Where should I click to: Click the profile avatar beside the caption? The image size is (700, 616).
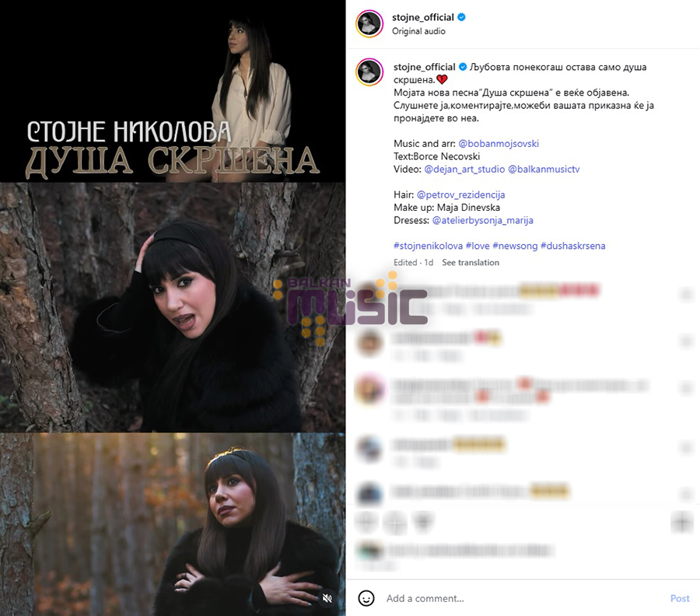[369, 72]
